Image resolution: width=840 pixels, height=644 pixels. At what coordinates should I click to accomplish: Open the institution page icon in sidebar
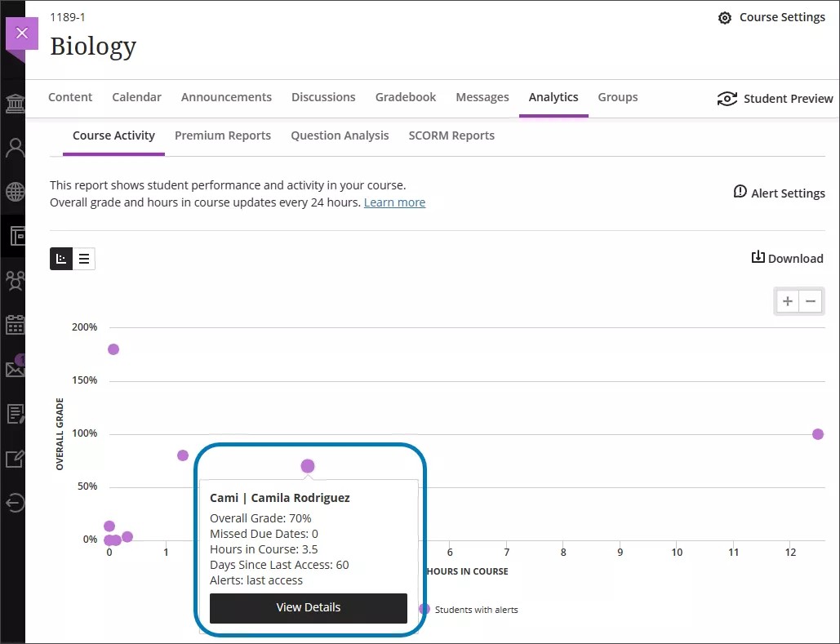[15, 104]
